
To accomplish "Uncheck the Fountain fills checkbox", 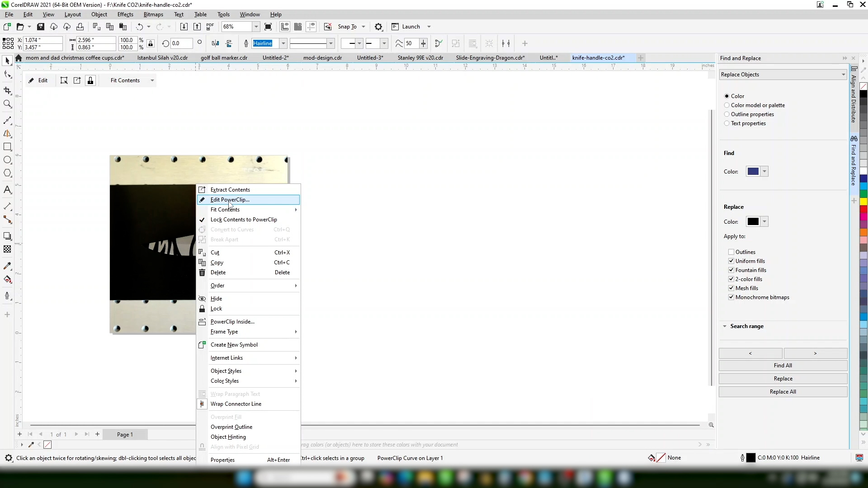I will click(x=731, y=270).
